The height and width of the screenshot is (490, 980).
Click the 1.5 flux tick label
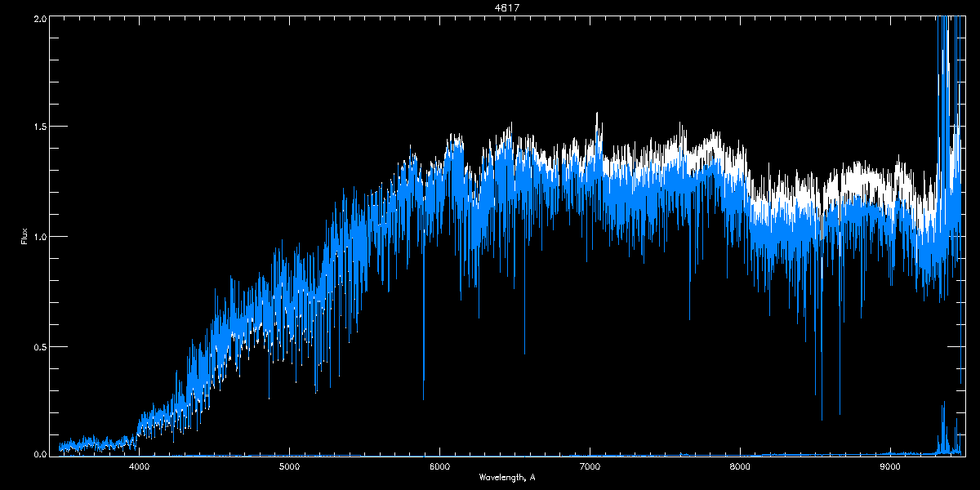[39, 127]
